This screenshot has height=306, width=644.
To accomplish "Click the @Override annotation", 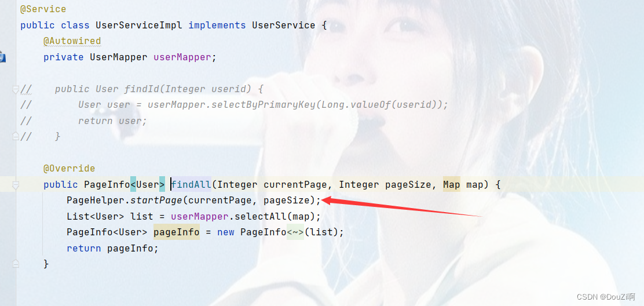I will coord(69,169).
